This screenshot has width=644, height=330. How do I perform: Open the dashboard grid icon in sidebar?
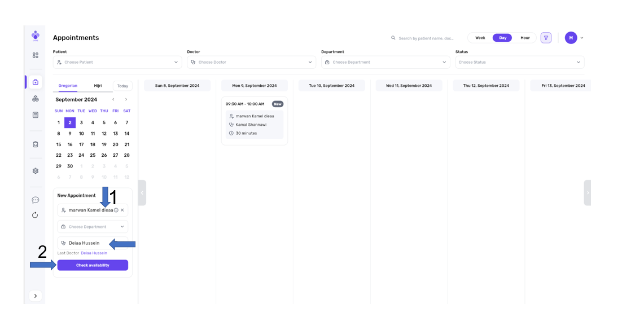36,55
